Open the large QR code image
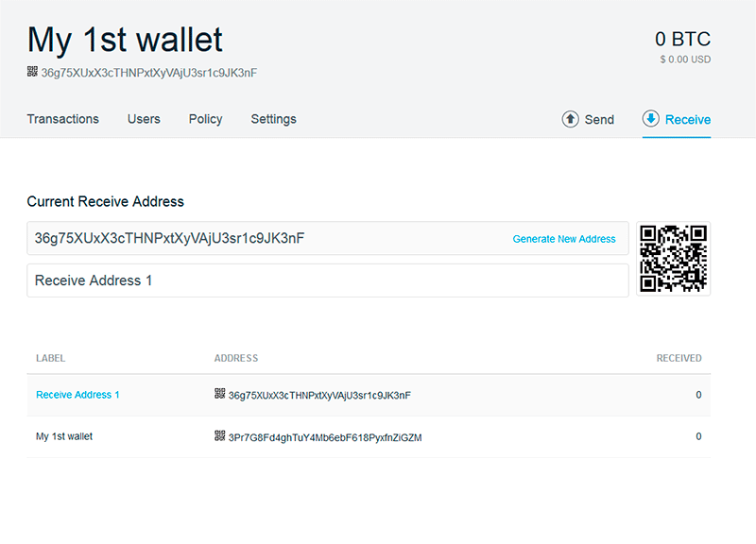Viewport: 756px width, 544px height. pyautogui.click(x=673, y=258)
